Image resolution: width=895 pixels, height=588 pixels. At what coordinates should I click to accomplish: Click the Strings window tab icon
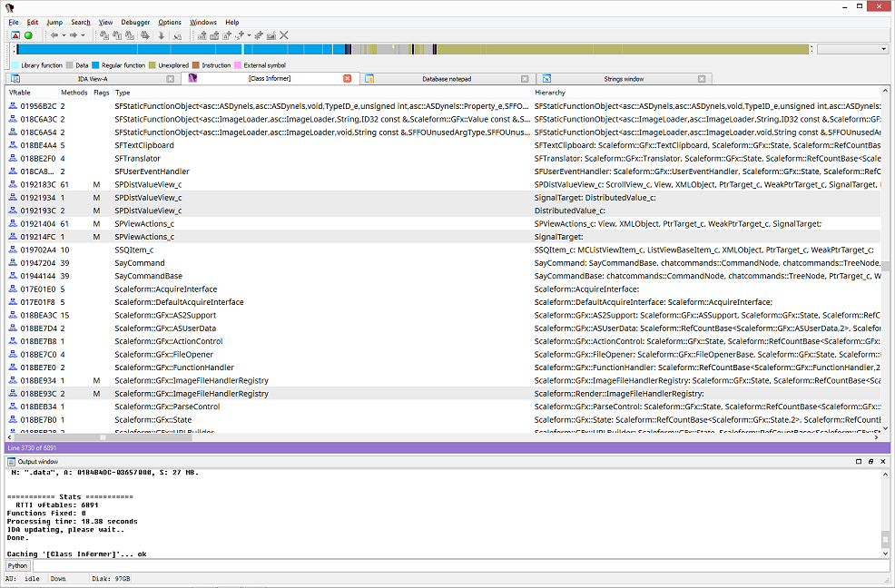point(546,79)
